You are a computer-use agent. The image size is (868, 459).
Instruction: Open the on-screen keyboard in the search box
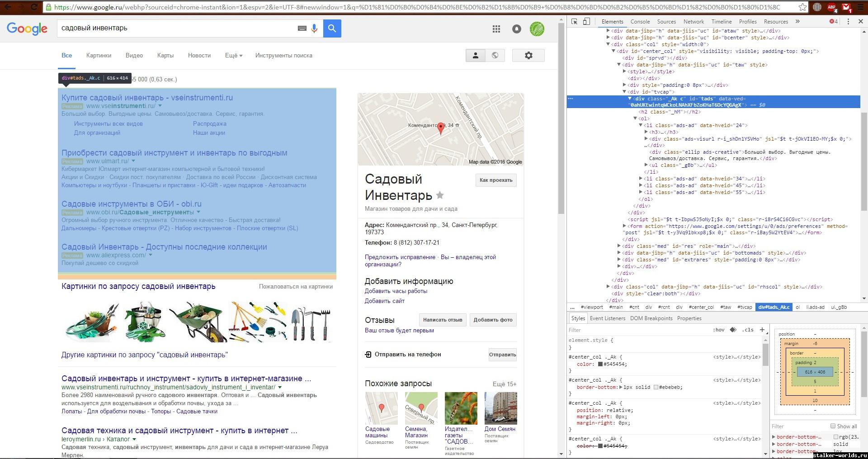coord(302,28)
